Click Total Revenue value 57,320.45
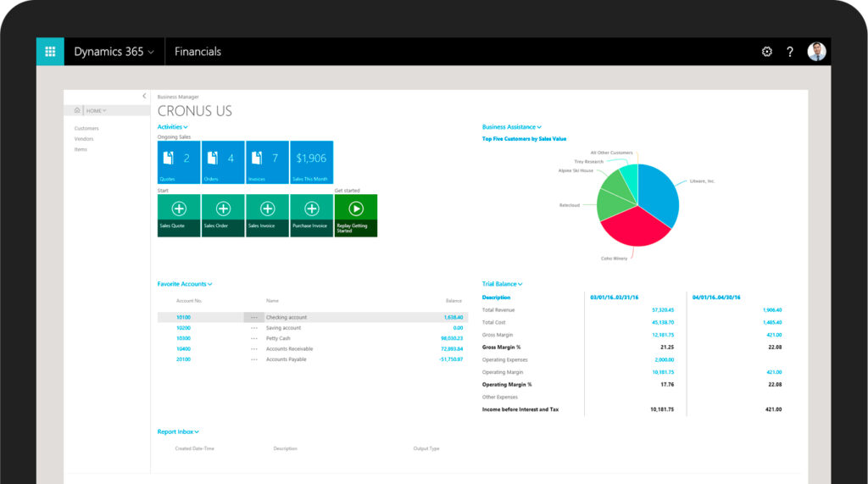Image resolution: width=868 pixels, height=484 pixels. click(663, 310)
